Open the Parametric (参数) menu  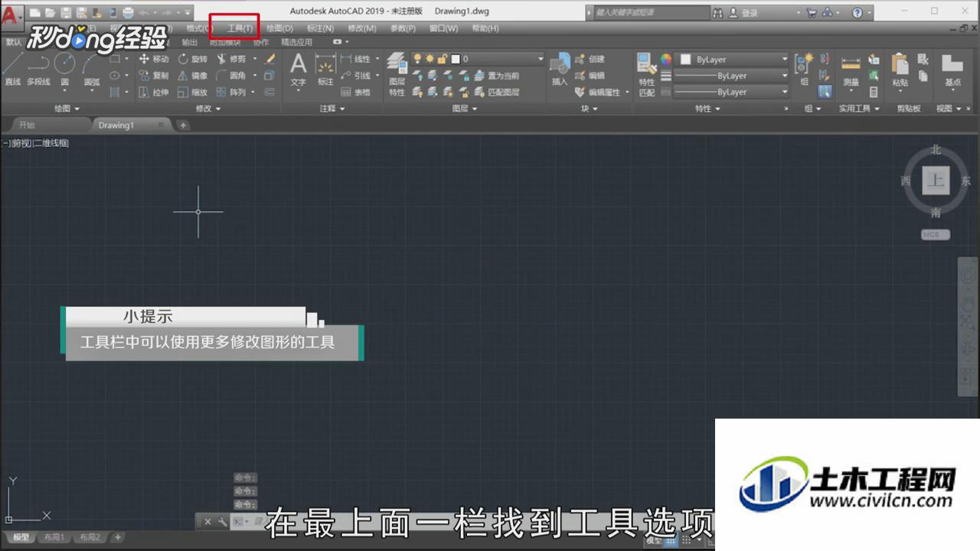tap(403, 28)
